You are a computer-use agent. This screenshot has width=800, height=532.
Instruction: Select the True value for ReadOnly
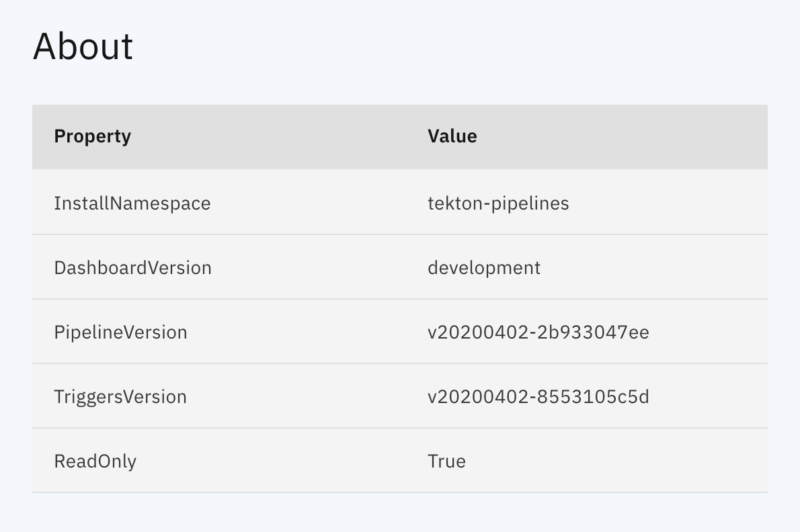click(447, 461)
